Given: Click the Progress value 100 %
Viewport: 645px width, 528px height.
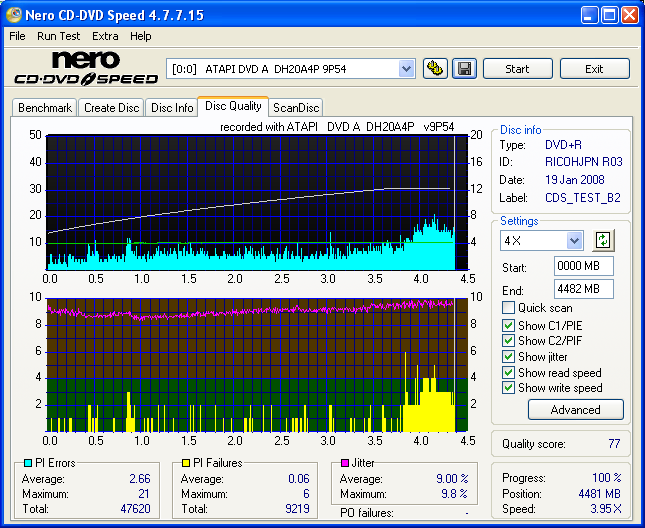Looking at the screenshot, I should (x=607, y=478).
